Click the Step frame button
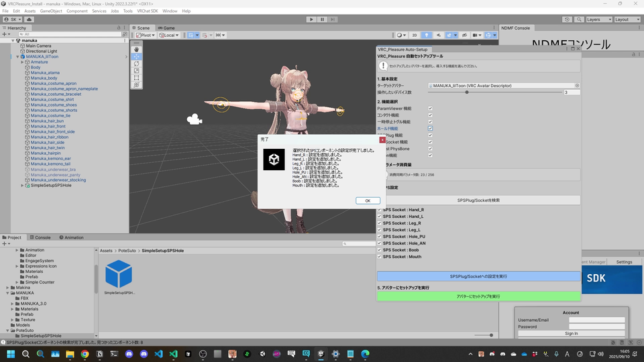This screenshot has width=644, height=362. click(x=333, y=19)
